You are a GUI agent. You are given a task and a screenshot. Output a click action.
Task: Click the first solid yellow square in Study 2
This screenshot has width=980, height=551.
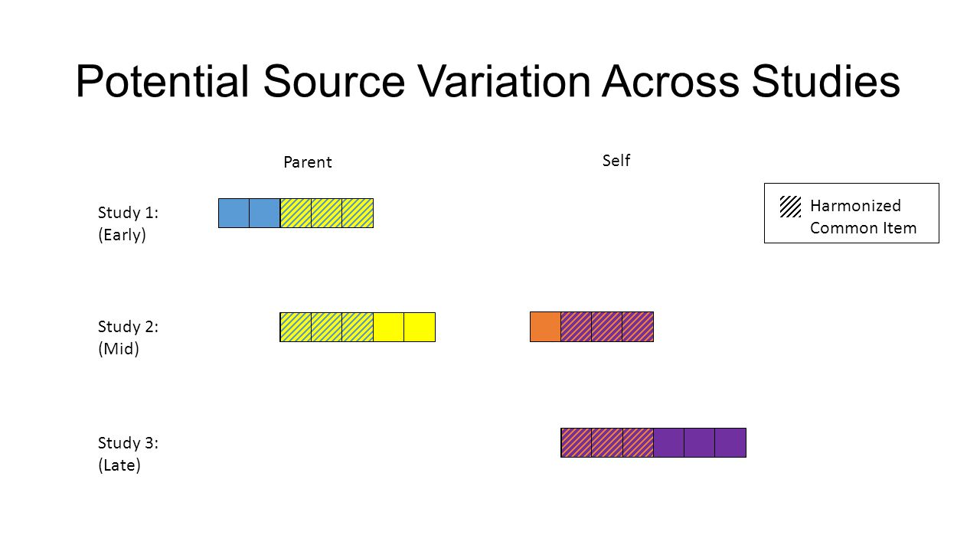pos(388,327)
